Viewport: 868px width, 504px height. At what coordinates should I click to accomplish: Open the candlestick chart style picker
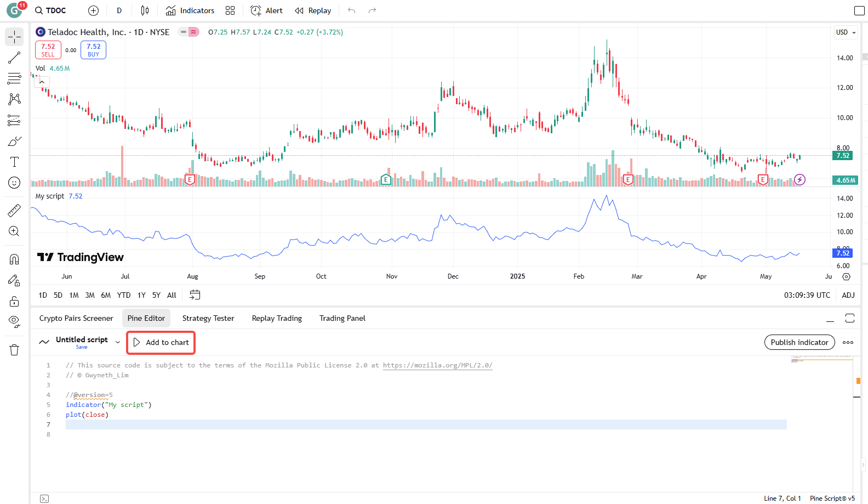point(145,10)
